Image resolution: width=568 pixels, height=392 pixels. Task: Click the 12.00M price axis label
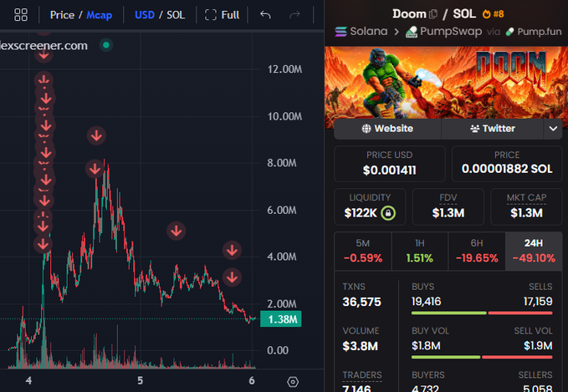pos(284,69)
